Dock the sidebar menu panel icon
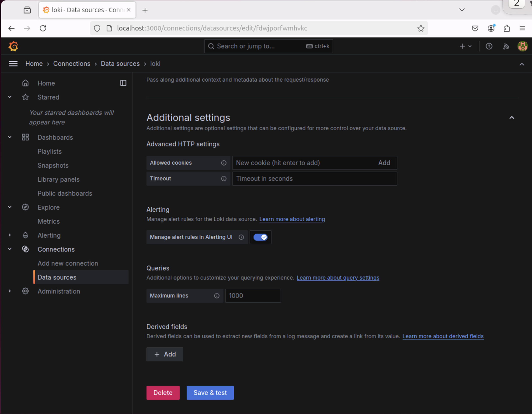 tap(123, 83)
